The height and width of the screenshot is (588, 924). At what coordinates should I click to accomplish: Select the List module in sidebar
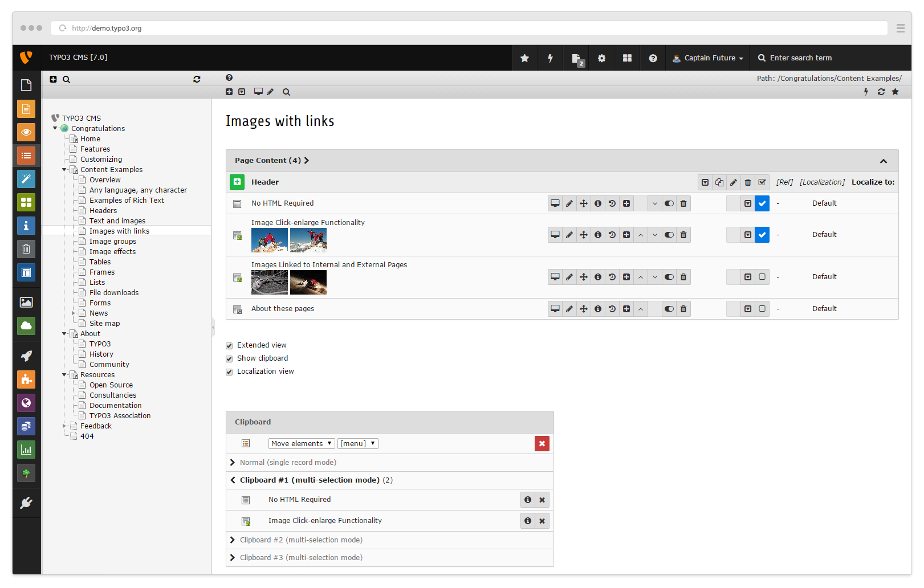tap(26, 156)
